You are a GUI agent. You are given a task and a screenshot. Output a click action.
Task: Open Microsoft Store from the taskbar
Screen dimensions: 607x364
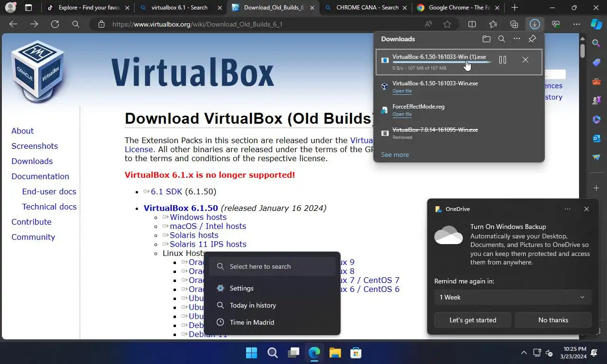(x=356, y=353)
